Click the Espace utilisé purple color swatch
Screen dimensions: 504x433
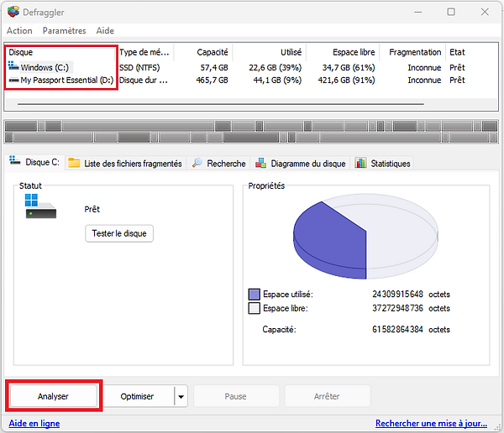coord(254,295)
